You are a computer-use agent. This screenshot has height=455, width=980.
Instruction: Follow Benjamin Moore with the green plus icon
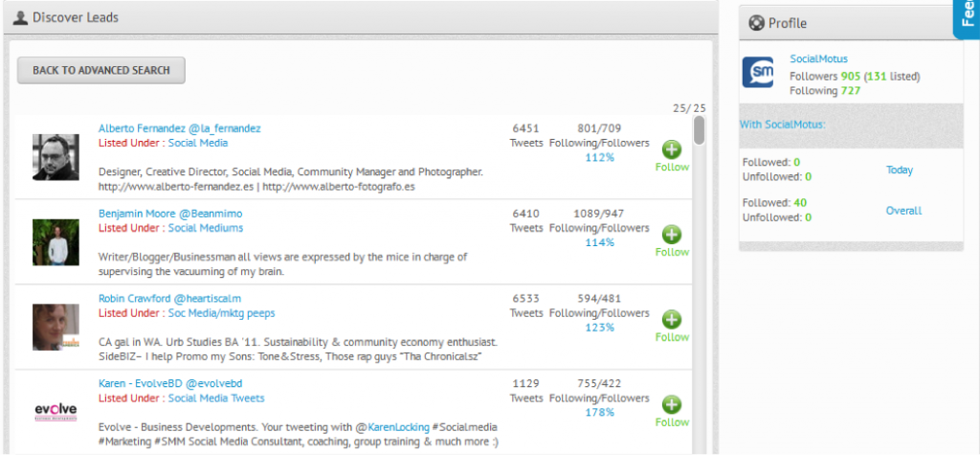coord(672,235)
